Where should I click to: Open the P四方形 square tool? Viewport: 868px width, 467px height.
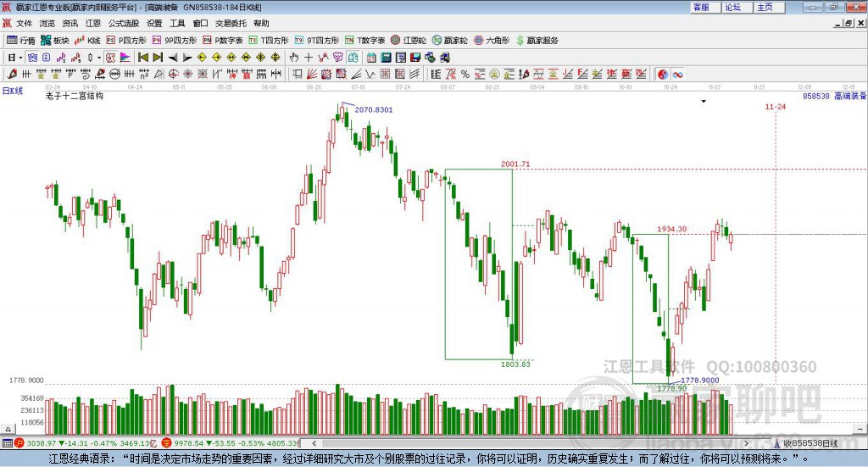coord(126,41)
